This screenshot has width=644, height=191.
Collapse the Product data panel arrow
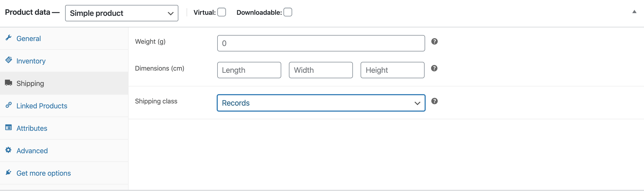634,12
